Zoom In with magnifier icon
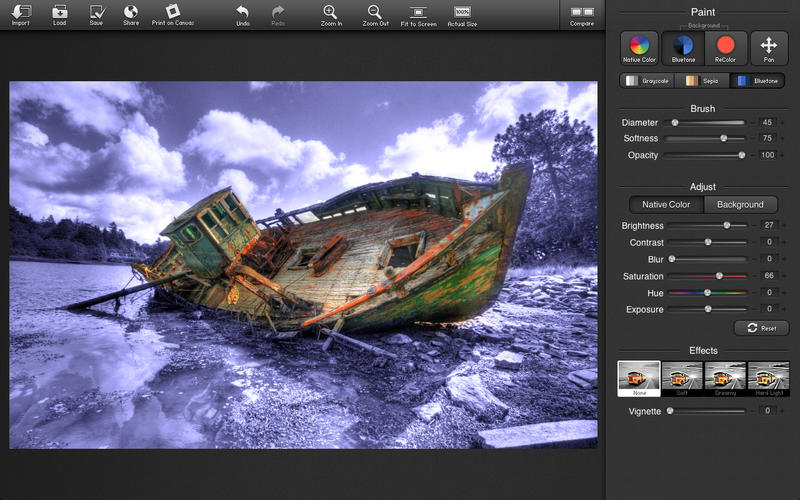 tap(331, 12)
